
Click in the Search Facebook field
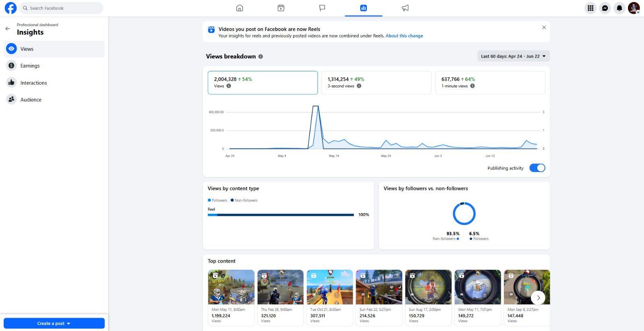click(61, 8)
